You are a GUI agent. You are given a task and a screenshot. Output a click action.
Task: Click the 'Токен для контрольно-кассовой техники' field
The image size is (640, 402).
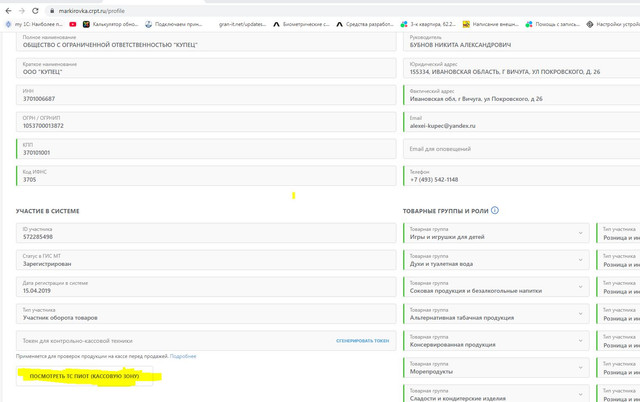[206, 341]
